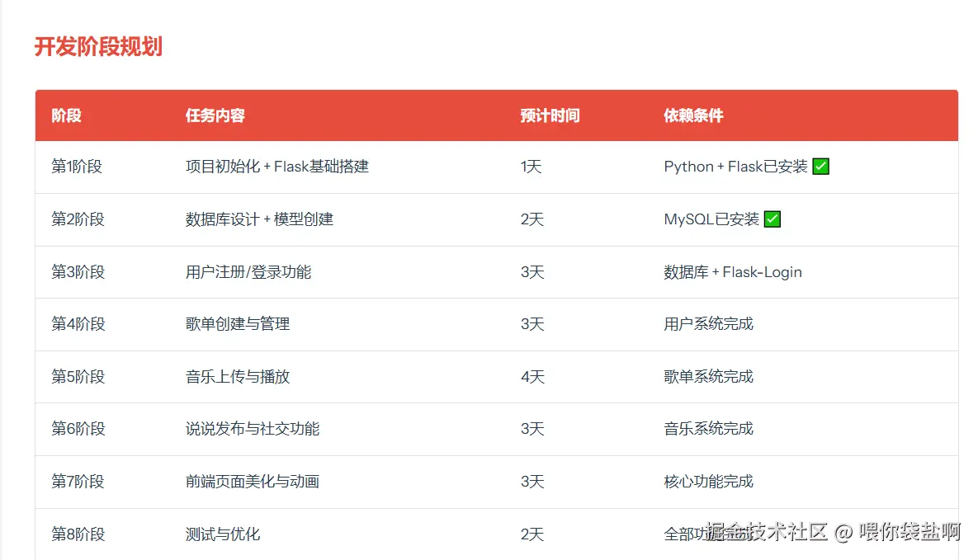Click the 'MySQL已安装' dependency text
The image size is (978, 560).
pyautogui.click(x=711, y=219)
